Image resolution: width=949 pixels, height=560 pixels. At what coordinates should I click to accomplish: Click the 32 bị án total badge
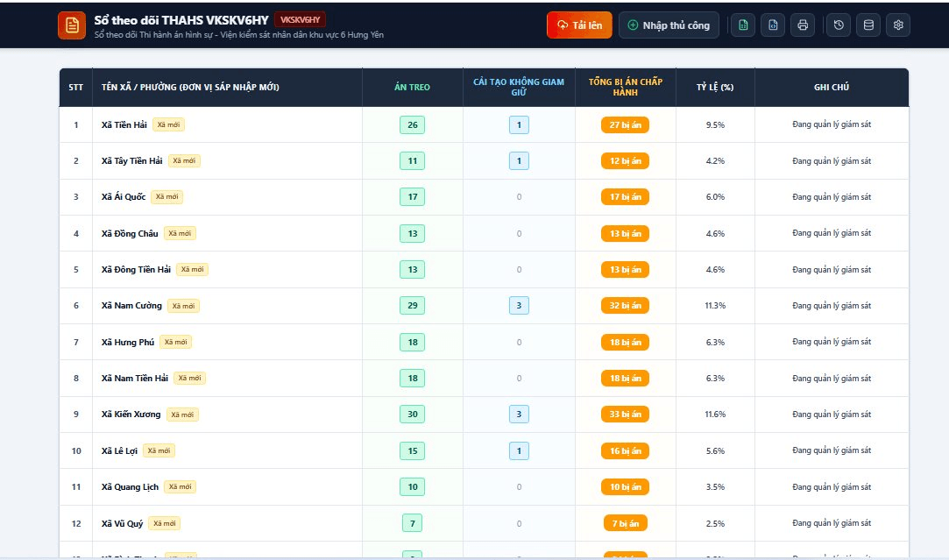click(625, 305)
